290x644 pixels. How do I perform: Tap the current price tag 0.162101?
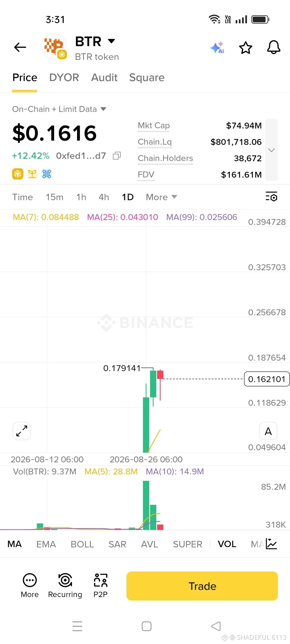267,379
